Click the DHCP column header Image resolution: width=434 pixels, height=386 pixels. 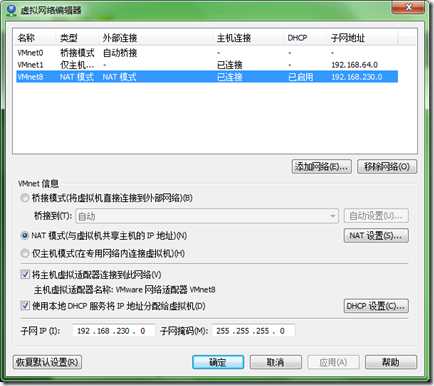click(306, 38)
